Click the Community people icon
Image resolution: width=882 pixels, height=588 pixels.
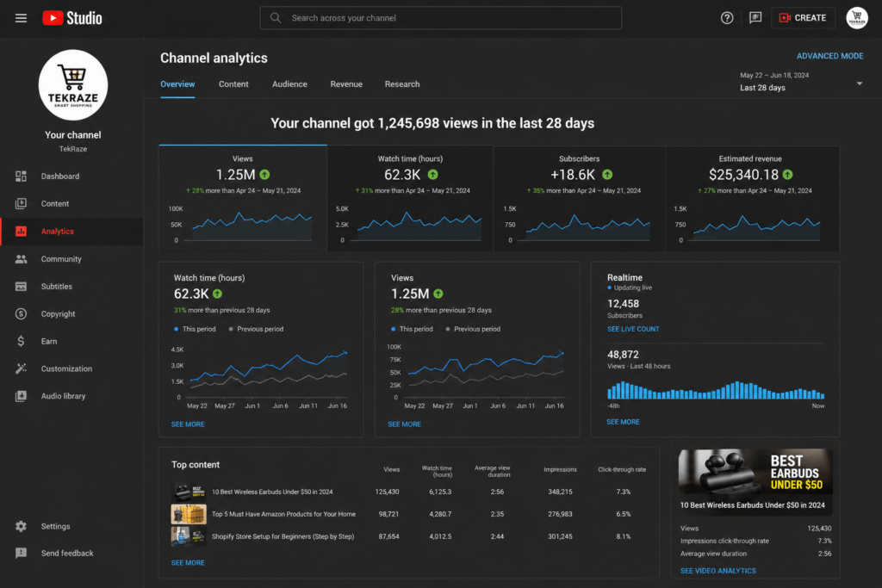point(21,259)
